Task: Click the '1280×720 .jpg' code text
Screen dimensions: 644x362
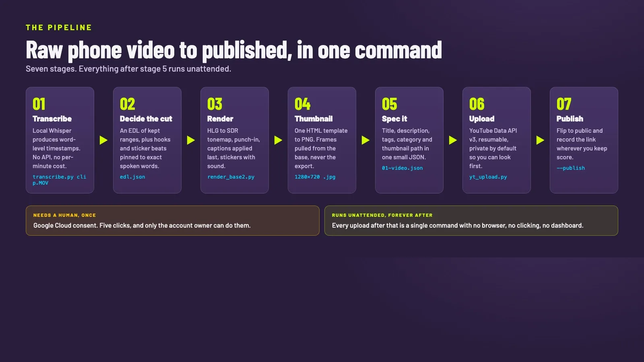Action: [315, 177]
